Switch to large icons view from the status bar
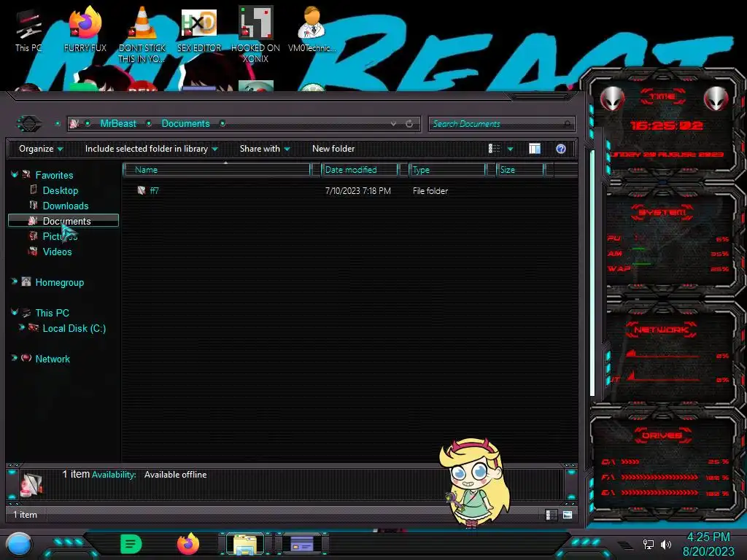 coord(568,515)
